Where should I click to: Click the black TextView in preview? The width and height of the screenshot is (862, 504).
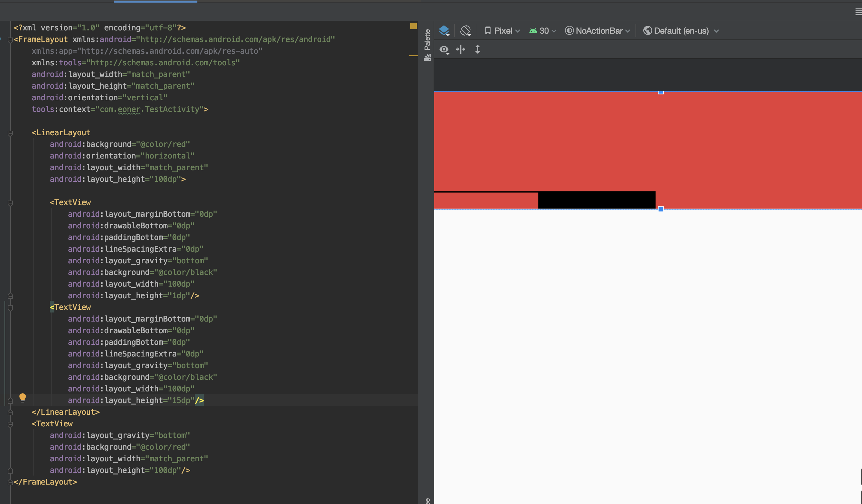(597, 200)
